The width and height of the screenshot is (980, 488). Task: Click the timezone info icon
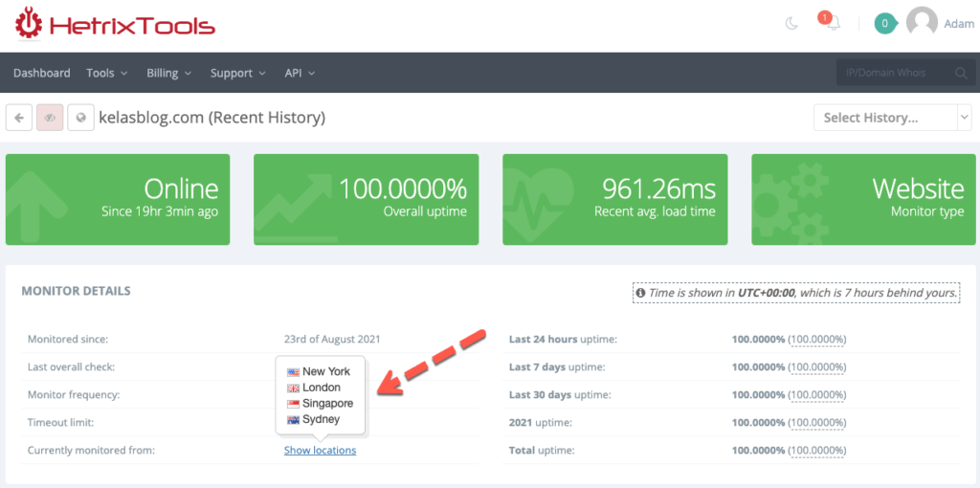640,293
